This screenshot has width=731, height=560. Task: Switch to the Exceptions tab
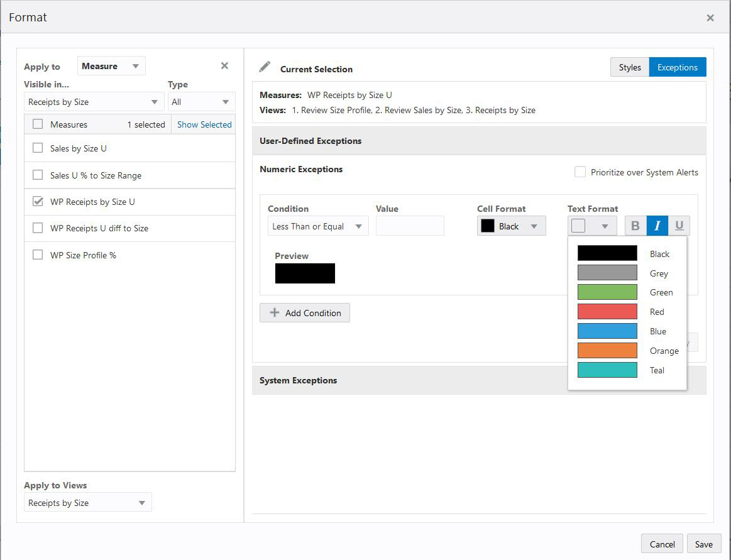click(x=678, y=67)
